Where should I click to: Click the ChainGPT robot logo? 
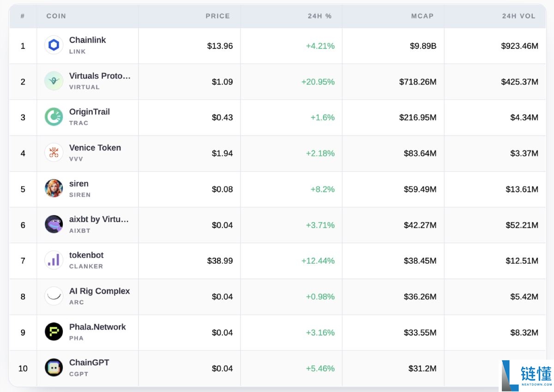point(54,368)
